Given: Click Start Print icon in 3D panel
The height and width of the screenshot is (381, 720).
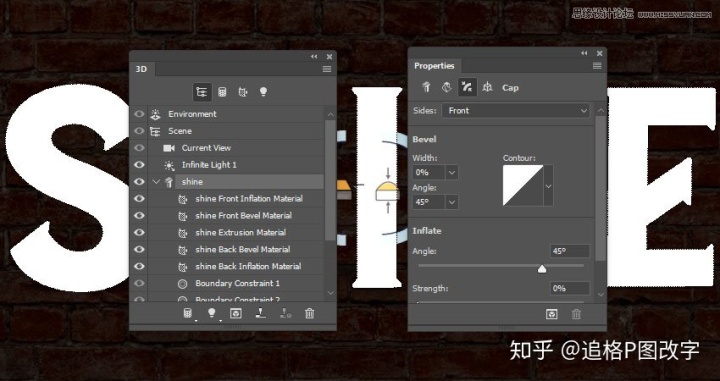Looking at the screenshot, I should [x=261, y=314].
